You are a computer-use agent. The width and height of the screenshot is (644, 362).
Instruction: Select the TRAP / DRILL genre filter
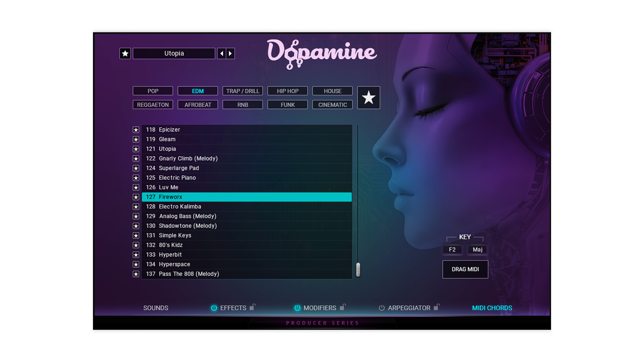pyautogui.click(x=243, y=91)
